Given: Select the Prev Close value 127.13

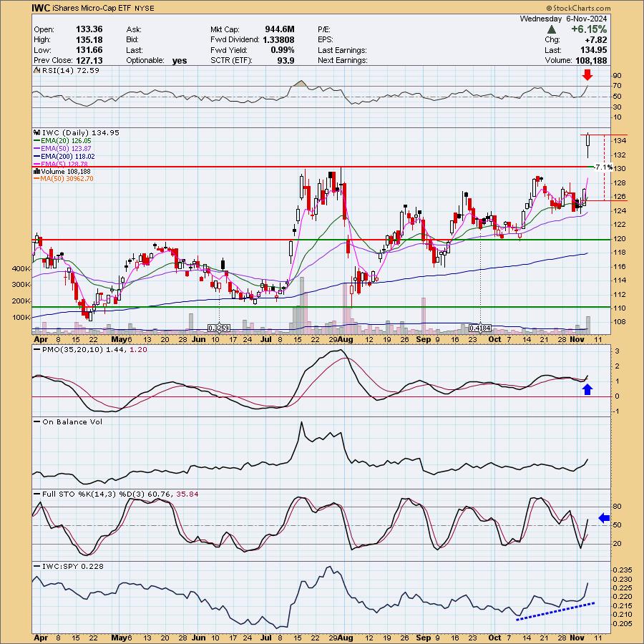Looking at the screenshot, I should point(89,60).
